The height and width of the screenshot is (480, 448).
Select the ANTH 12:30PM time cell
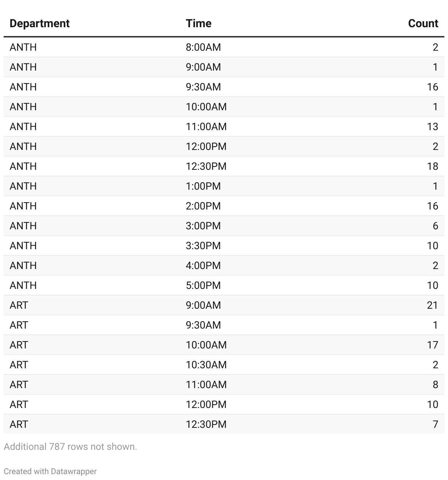tap(206, 166)
